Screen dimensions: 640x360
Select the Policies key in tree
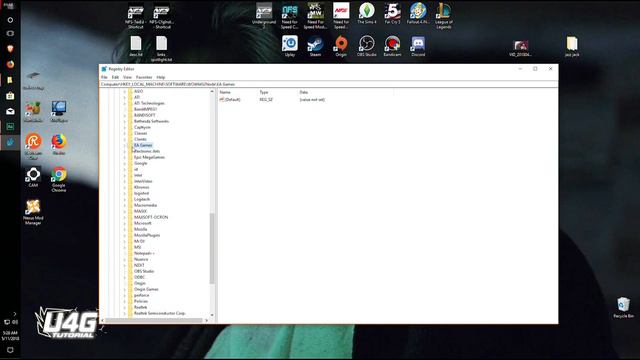pos(141,301)
